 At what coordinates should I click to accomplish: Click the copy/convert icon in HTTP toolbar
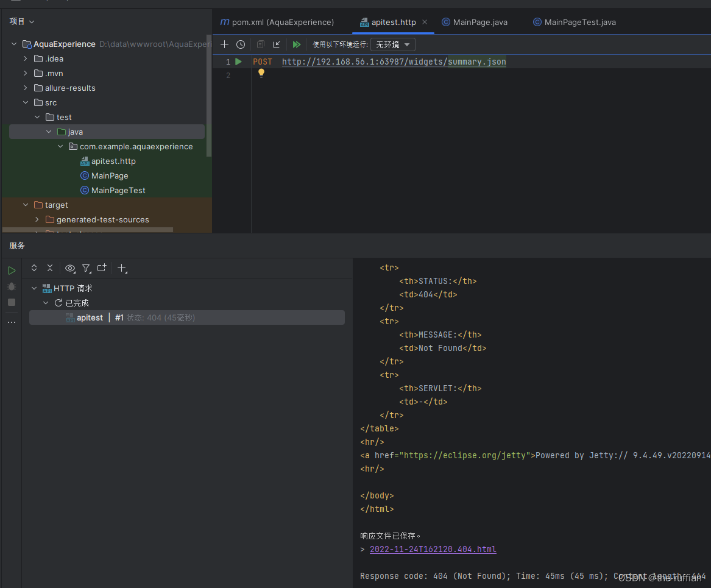pos(260,44)
